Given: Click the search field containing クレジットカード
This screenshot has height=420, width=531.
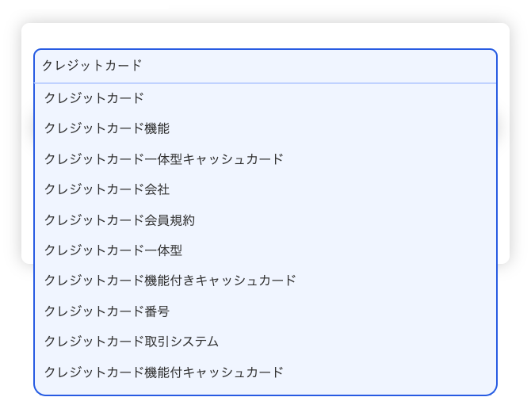Looking at the screenshot, I should click(x=265, y=66).
